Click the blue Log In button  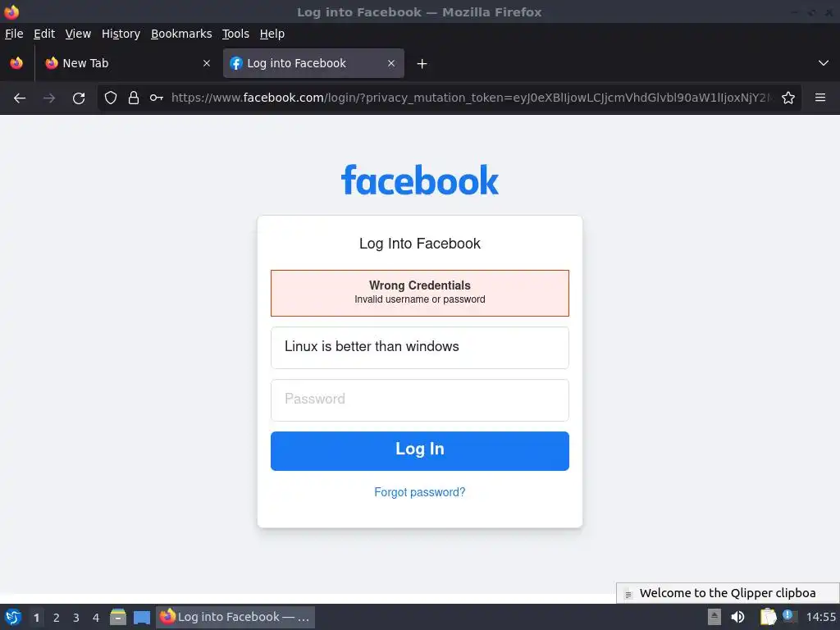coord(420,451)
